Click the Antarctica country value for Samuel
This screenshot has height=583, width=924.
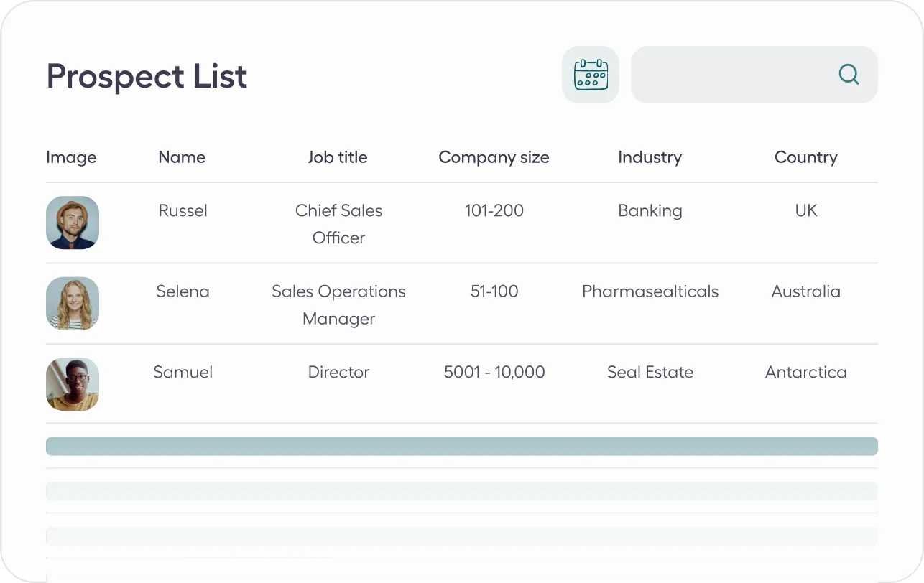coord(805,372)
